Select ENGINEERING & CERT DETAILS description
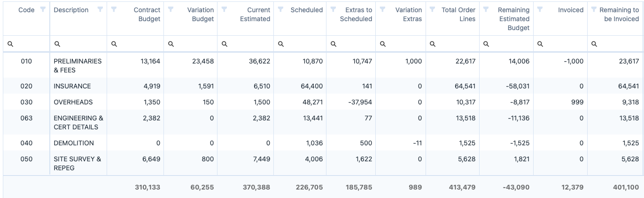The width and height of the screenshot is (644, 198). coord(78,122)
